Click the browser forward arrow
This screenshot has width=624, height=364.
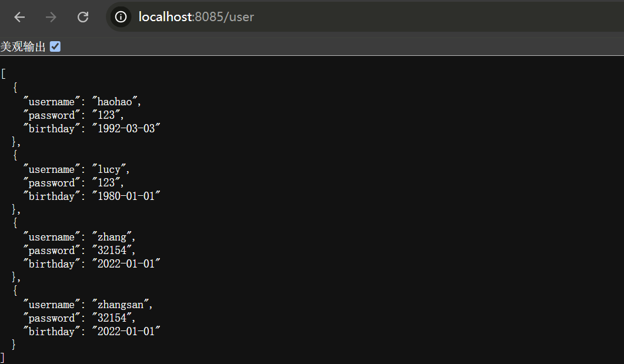pos(51,17)
